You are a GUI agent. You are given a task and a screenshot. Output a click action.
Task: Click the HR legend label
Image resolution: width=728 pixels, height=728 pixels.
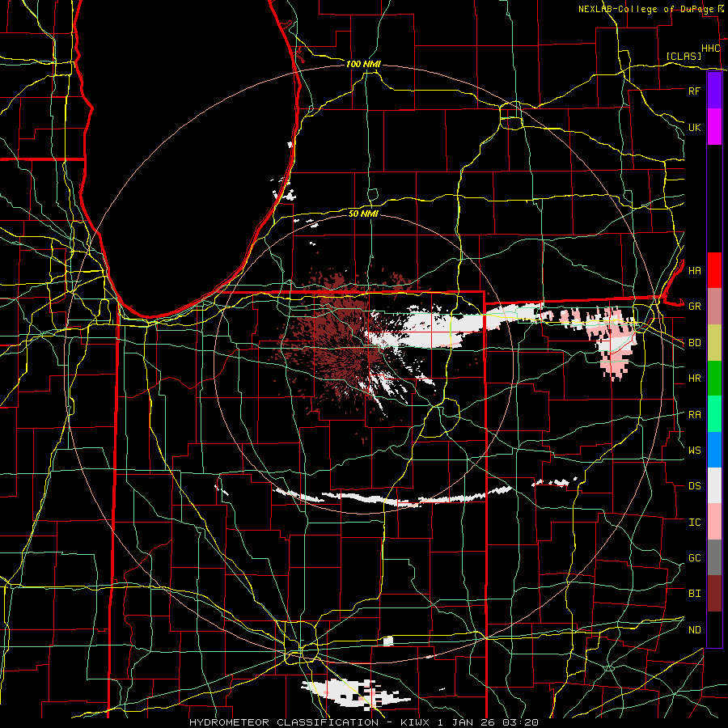pyautogui.click(x=694, y=379)
